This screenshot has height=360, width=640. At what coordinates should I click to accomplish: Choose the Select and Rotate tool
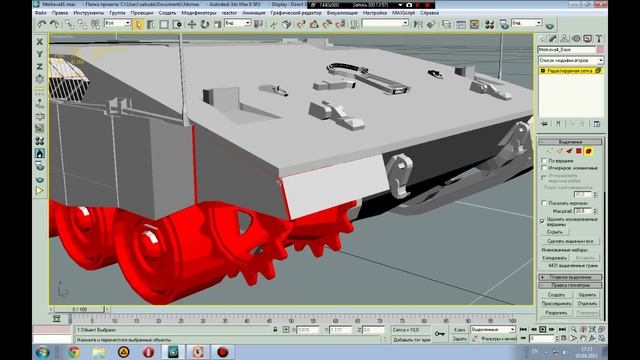pos(204,24)
